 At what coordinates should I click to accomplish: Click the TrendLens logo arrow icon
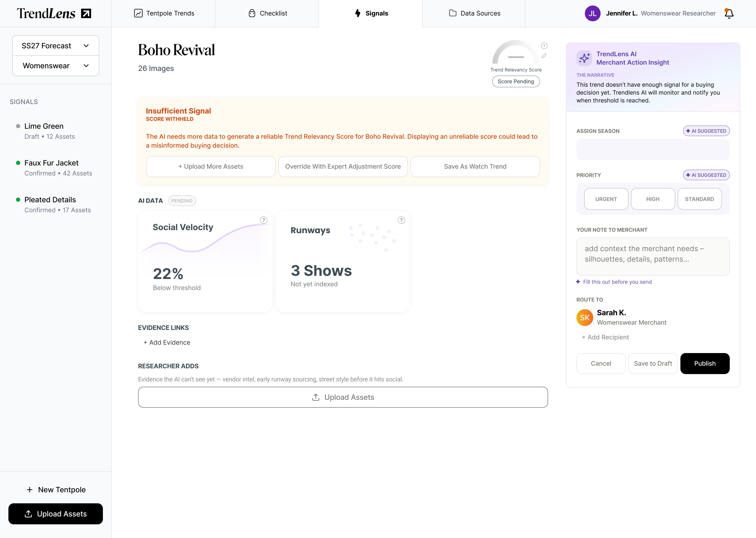click(x=86, y=14)
